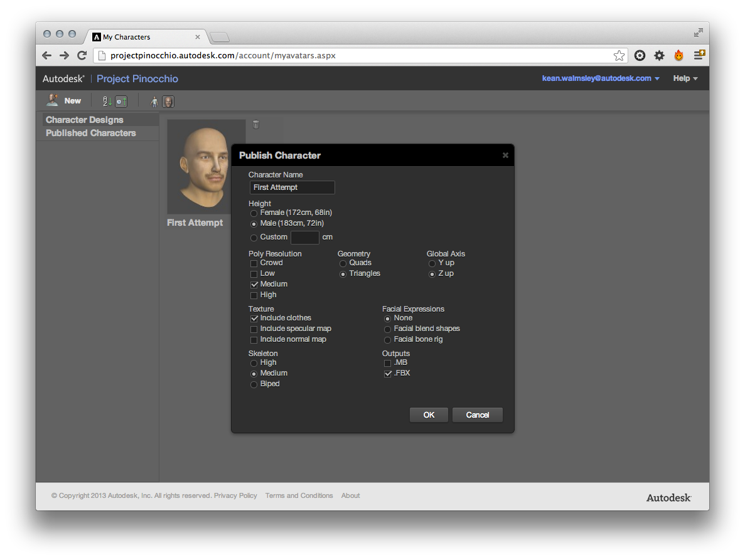Open the Published Characters tab
Image resolution: width=745 pixels, height=560 pixels.
91,133
